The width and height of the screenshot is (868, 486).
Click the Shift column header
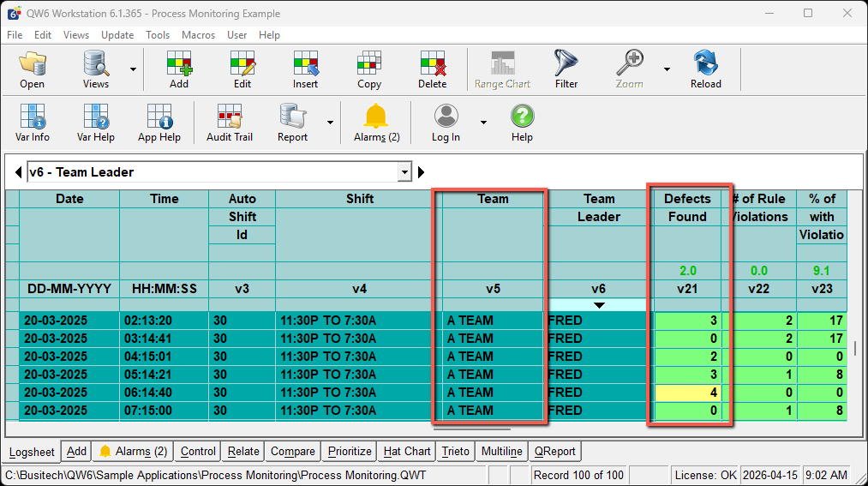[x=359, y=199]
